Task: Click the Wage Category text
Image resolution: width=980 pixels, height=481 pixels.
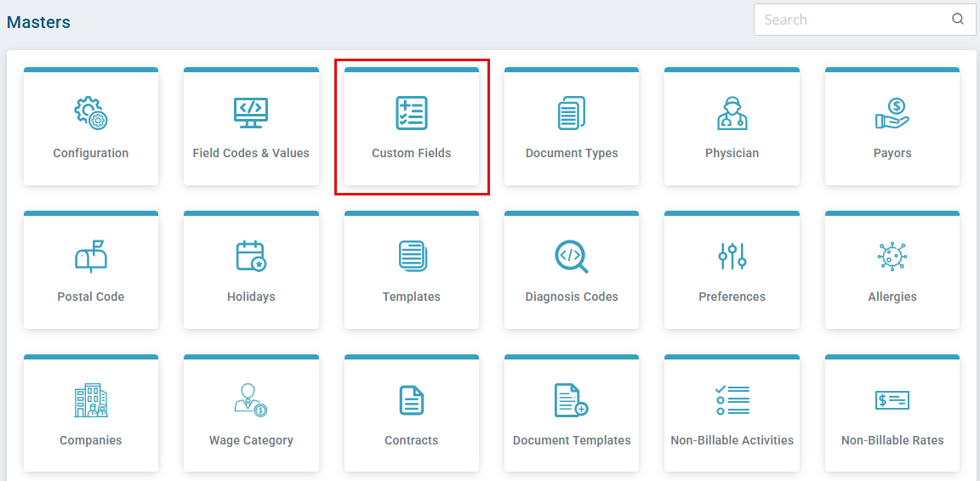Action: [x=251, y=440]
